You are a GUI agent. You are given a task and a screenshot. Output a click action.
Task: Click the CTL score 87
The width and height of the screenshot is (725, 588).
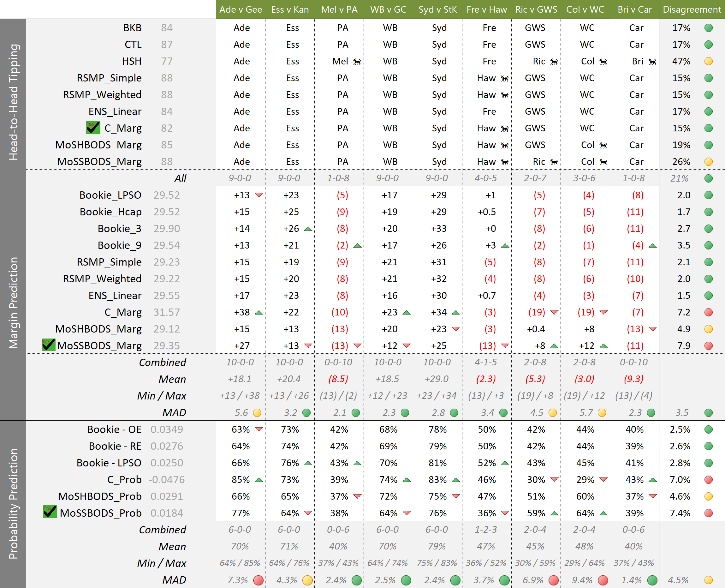point(167,45)
